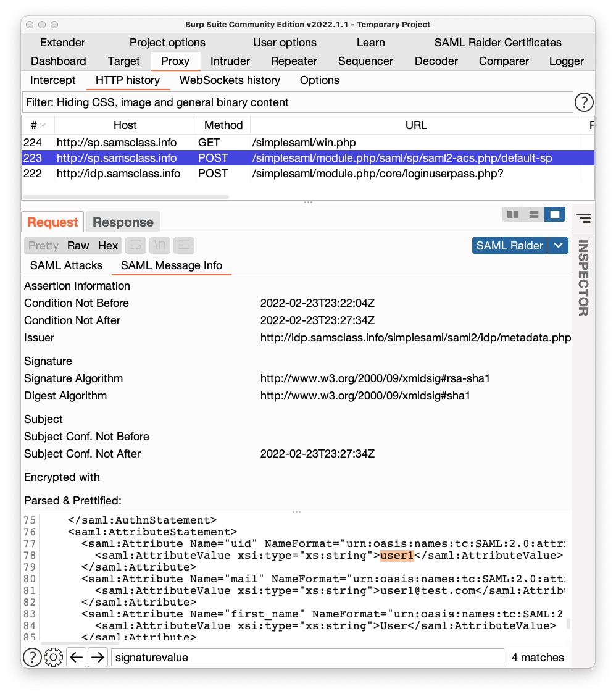Image resolution: width=616 pixels, height=694 pixels.
Task: Select history row 224 win.php
Action: pyautogui.click(x=308, y=143)
